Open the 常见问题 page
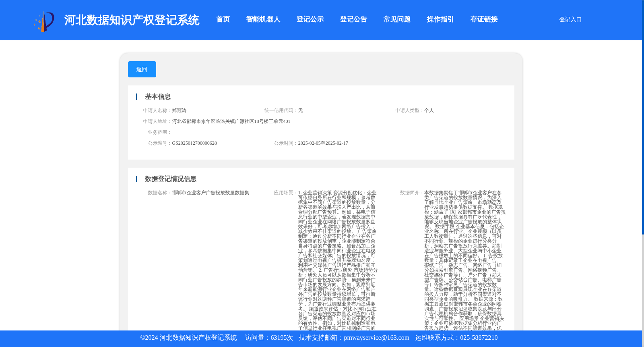 [x=397, y=19]
